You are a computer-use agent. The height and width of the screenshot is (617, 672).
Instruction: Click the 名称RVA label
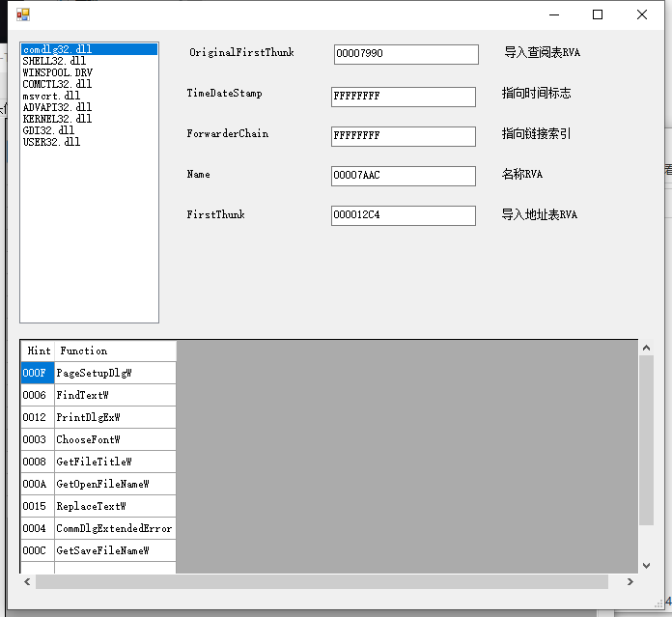pos(522,174)
